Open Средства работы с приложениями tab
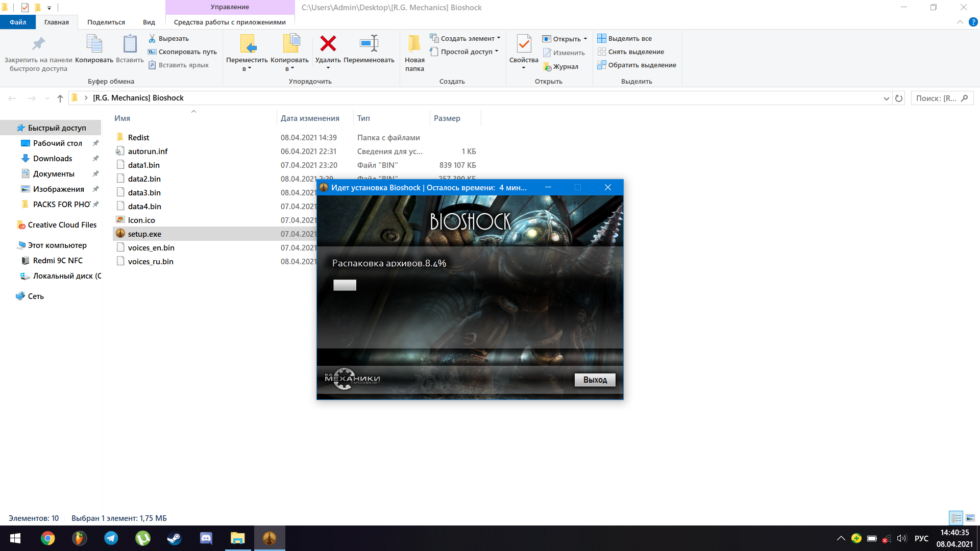The image size is (980, 551). coord(230,22)
